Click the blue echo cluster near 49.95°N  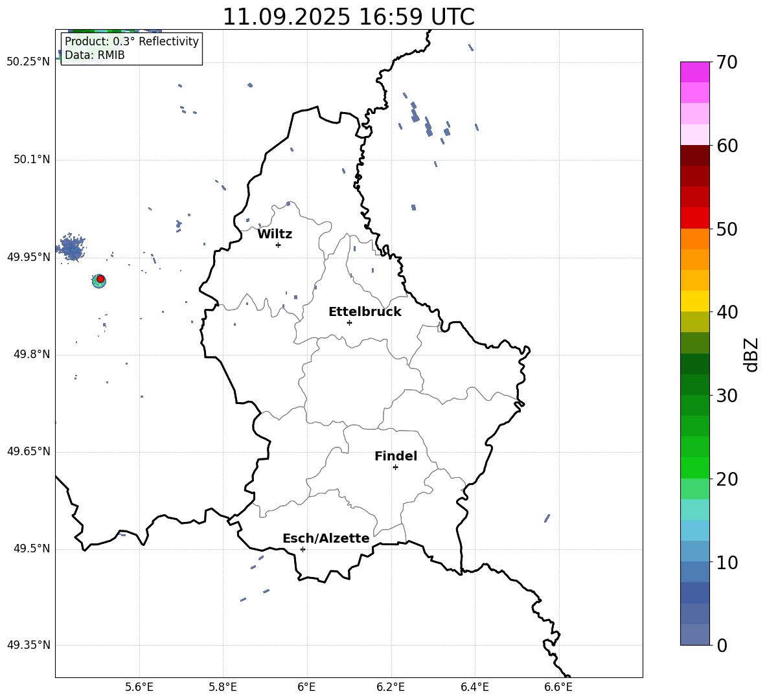coord(71,247)
